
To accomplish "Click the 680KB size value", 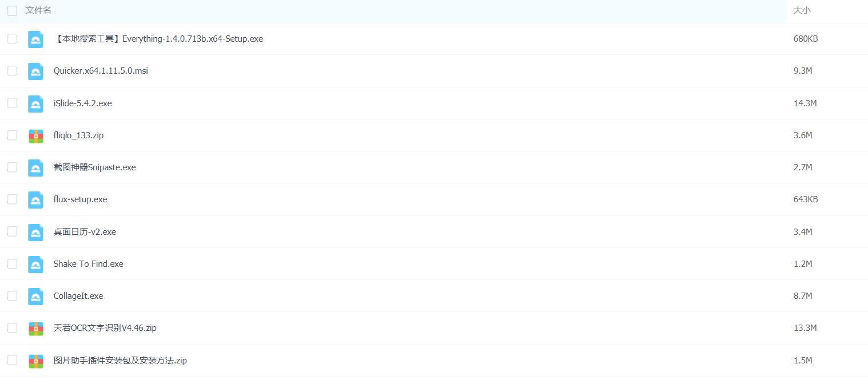I will pyautogui.click(x=806, y=39).
